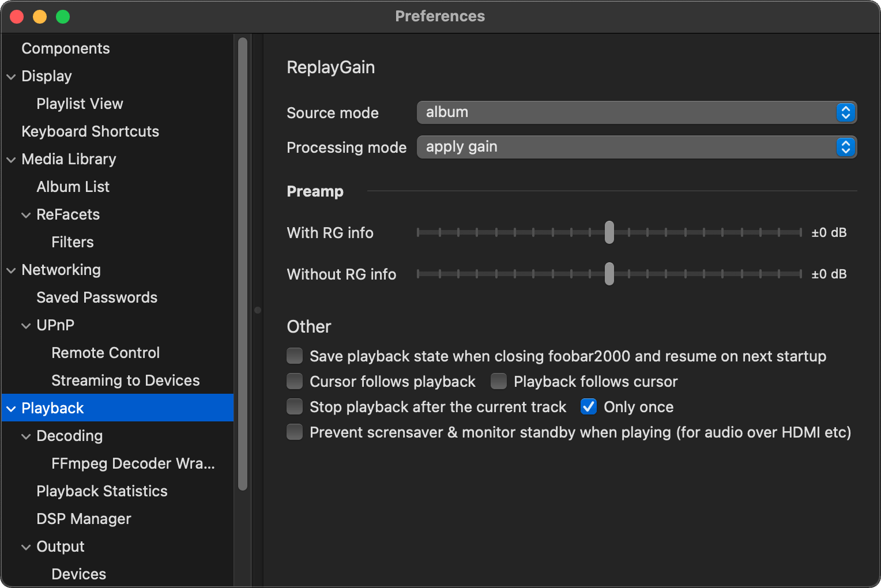Screen dimensions: 881x588
Task: Click the With RG info slider handle
Action: pos(609,232)
